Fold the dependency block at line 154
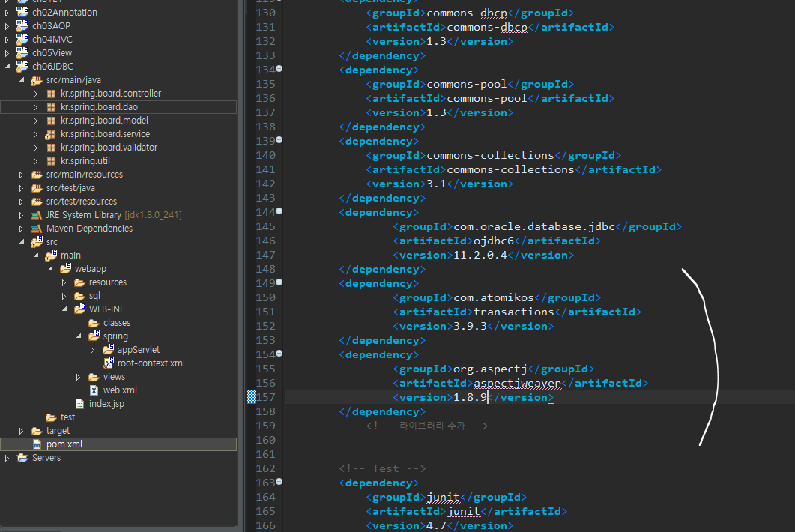 (279, 354)
